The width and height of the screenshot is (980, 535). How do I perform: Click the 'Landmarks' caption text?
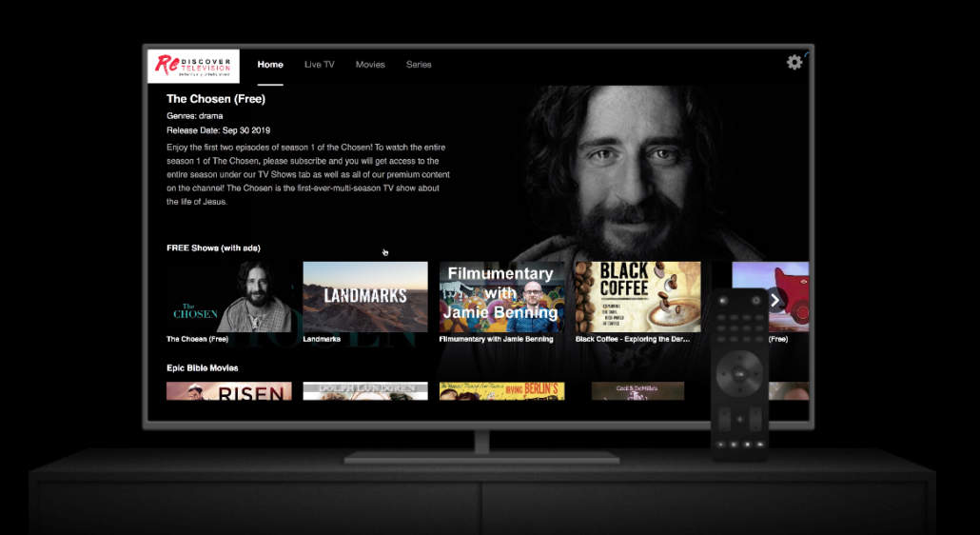(x=322, y=339)
